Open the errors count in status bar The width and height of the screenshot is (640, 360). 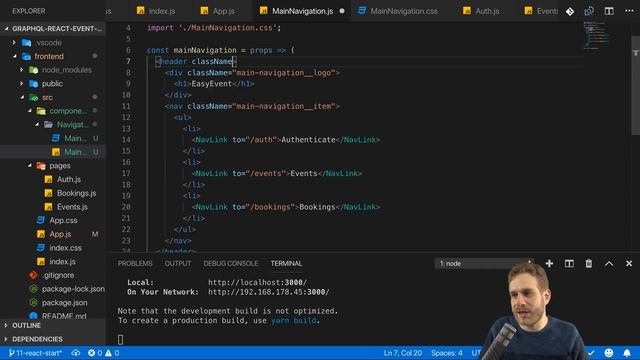[x=95, y=353]
